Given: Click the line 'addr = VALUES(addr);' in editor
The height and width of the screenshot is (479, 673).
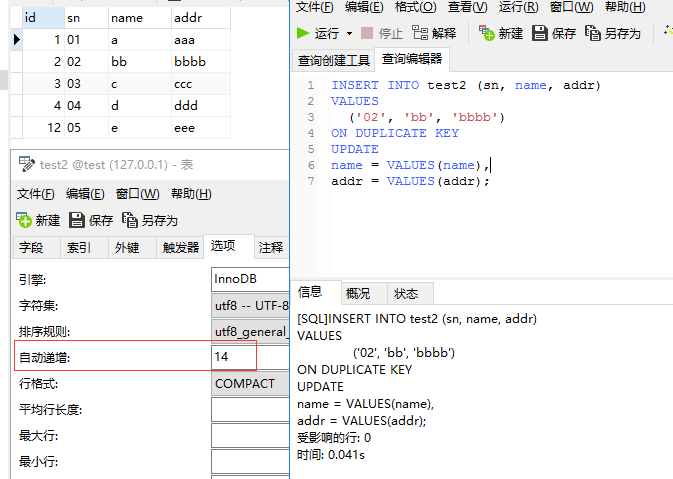Looking at the screenshot, I should [410, 181].
